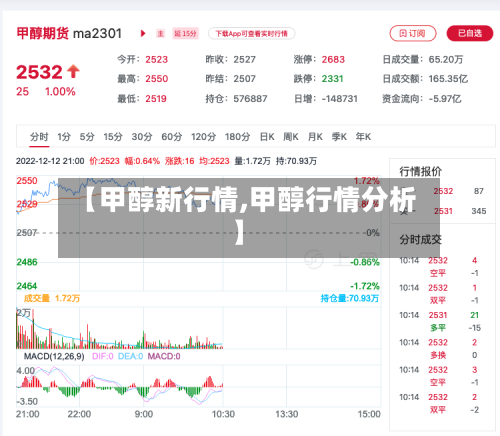This screenshot has width=500, height=436.
Task: Select the 分时 chart tab
Action: pyautogui.click(x=39, y=137)
